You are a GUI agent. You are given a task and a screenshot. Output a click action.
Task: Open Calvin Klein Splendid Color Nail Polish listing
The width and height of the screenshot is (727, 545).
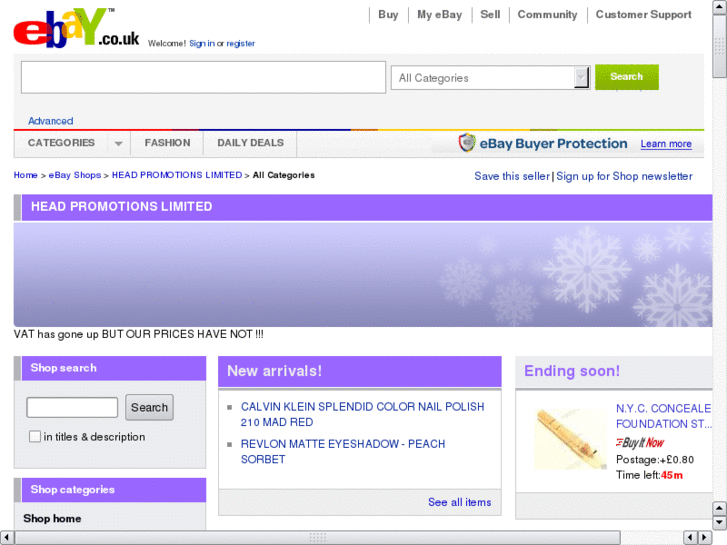(362, 414)
